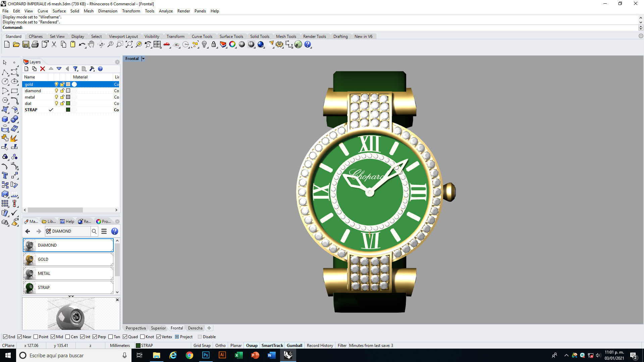Image resolution: width=644 pixels, height=362 pixels.
Task: Enable the Tan osnap checkbox
Action: coord(110,337)
